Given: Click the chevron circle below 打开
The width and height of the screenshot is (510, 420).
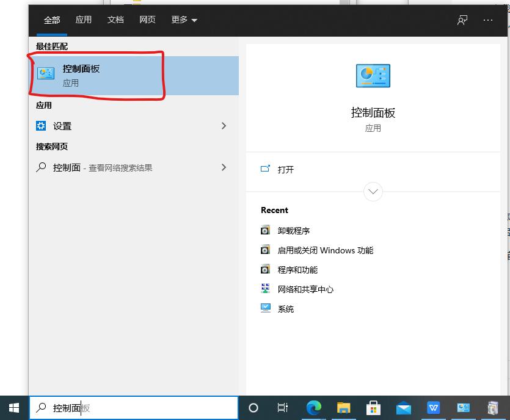Looking at the screenshot, I should (x=373, y=191).
